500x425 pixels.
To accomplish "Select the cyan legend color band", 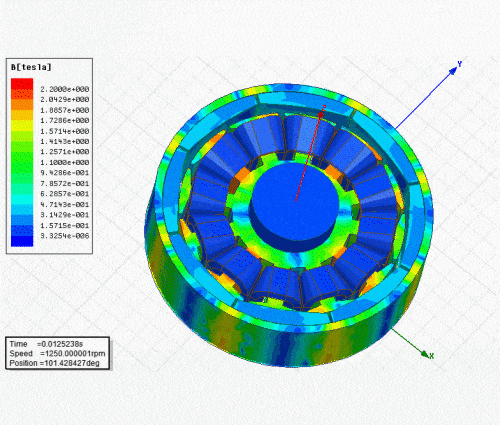I will coord(22,199).
